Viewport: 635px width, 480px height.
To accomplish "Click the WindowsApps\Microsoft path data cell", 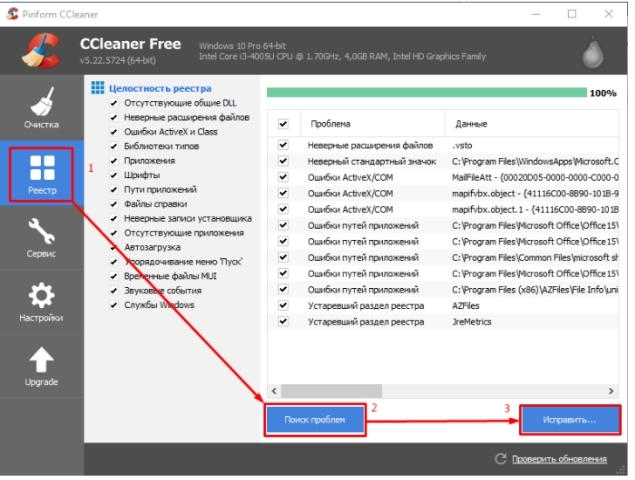I will tap(535, 161).
